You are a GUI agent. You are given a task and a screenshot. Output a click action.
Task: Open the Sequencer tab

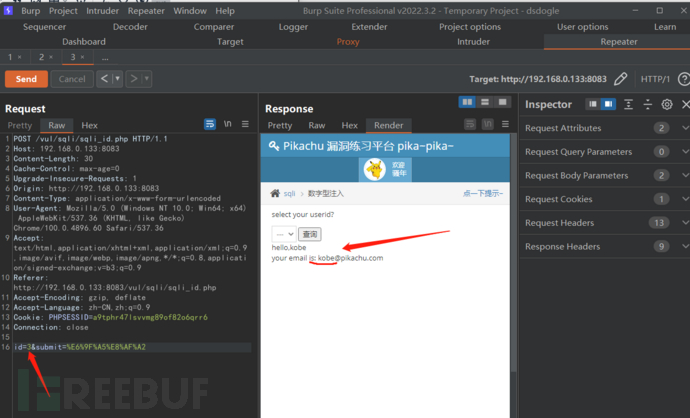pyautogui.click(x=44, y=27)
